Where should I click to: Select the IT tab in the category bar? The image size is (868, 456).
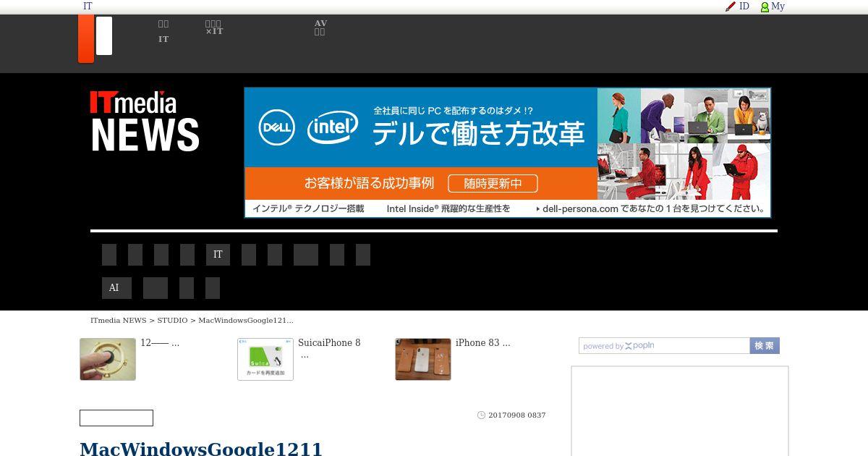pyautogui.click(x=218, y=255)
